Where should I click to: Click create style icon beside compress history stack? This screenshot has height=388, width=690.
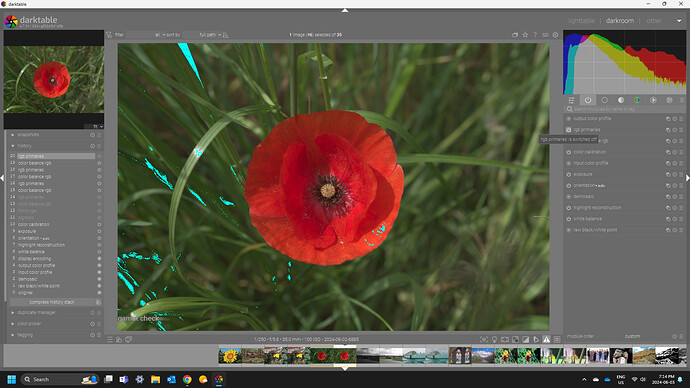pyautogui.click(x=99, y=302)
